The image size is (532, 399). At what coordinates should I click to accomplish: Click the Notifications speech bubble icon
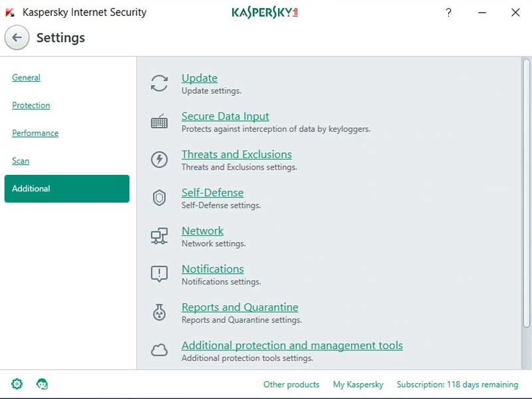159,274
